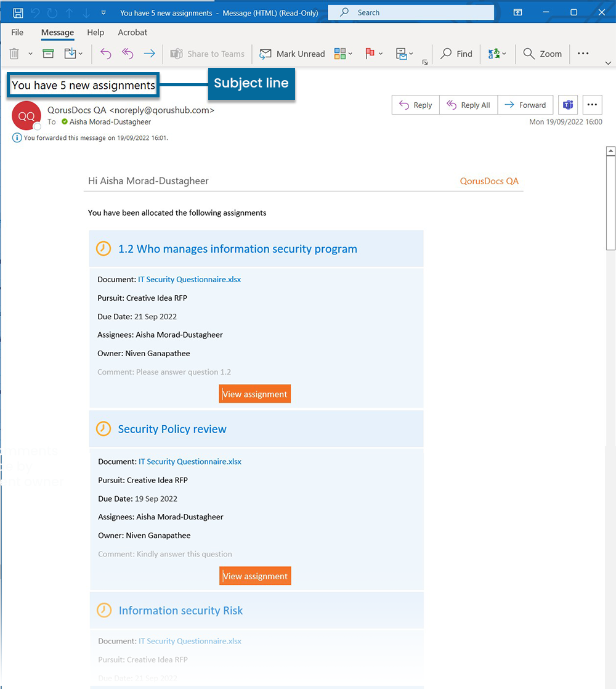Mark the message as Unread

(x=292, y=54)
